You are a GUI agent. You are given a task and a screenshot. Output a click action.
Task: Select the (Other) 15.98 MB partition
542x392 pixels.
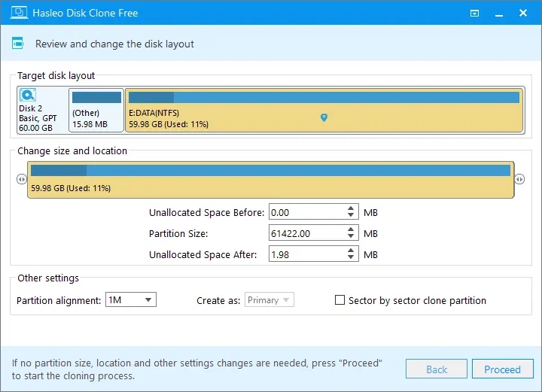pyautogui.click(x=96, y=110)
